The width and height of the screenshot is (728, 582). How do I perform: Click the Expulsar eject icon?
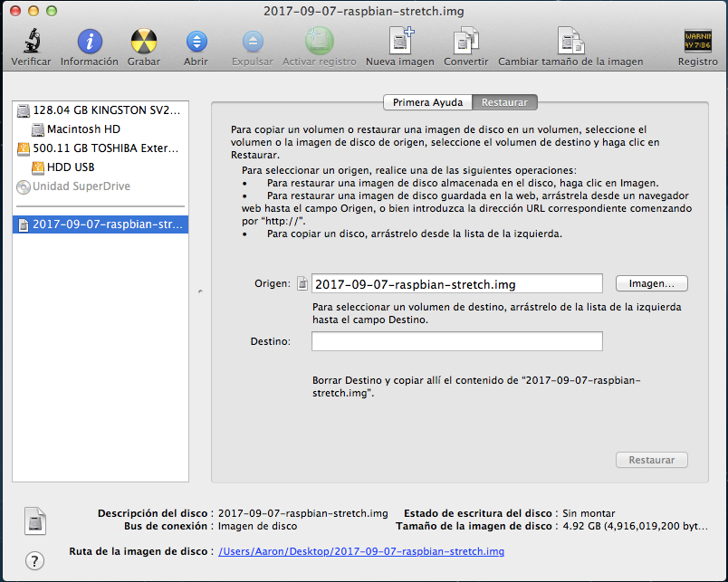[253, 42]
